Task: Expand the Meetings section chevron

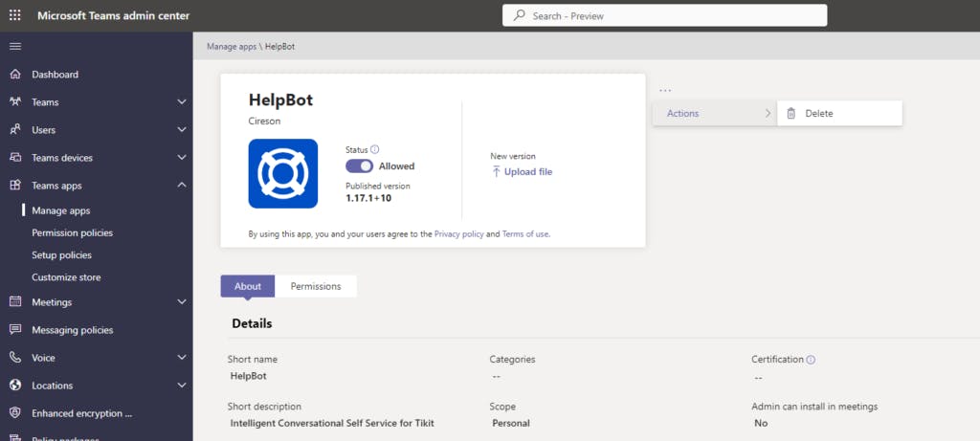Action: pos(182,302)
